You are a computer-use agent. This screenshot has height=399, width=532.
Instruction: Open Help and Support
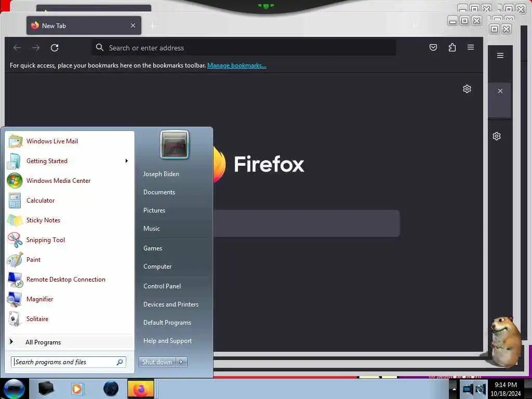167,341
